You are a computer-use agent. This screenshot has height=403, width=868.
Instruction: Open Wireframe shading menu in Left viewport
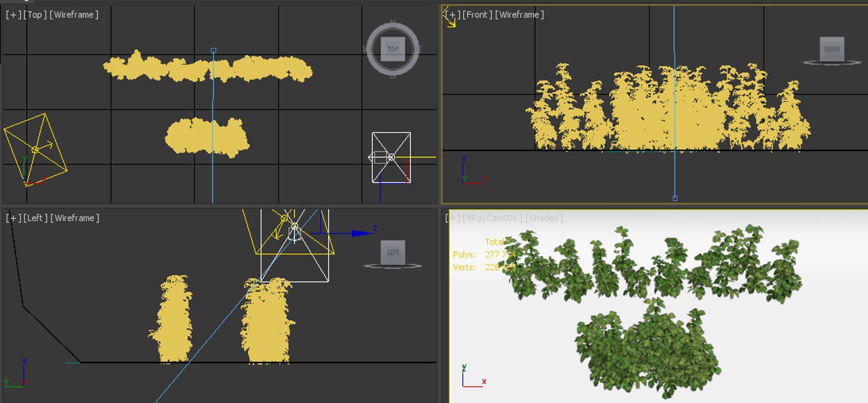[75, 218]
